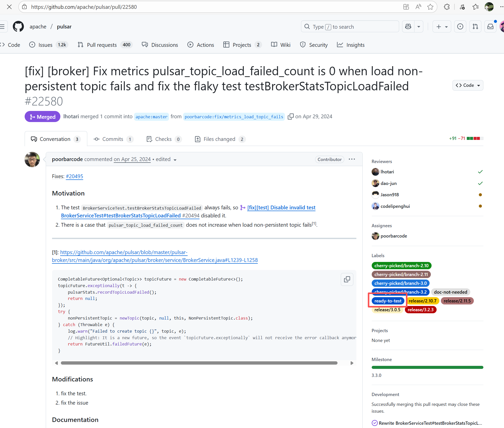Open notifications inbox icon
The width and height of the screenshot is (504, 428).
click(x=490, y=26)
